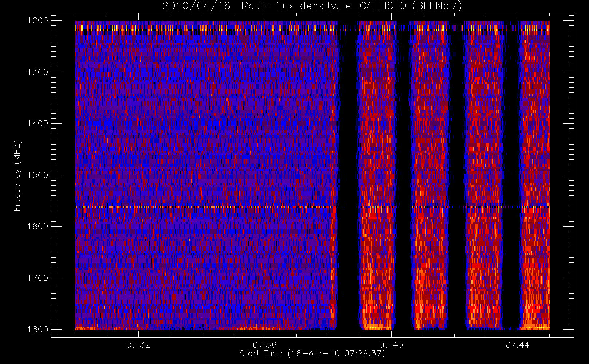Click the 1700 frequency tick label
Image resolution: width=589 pixels, height=364 pixels.
[38, 278]
